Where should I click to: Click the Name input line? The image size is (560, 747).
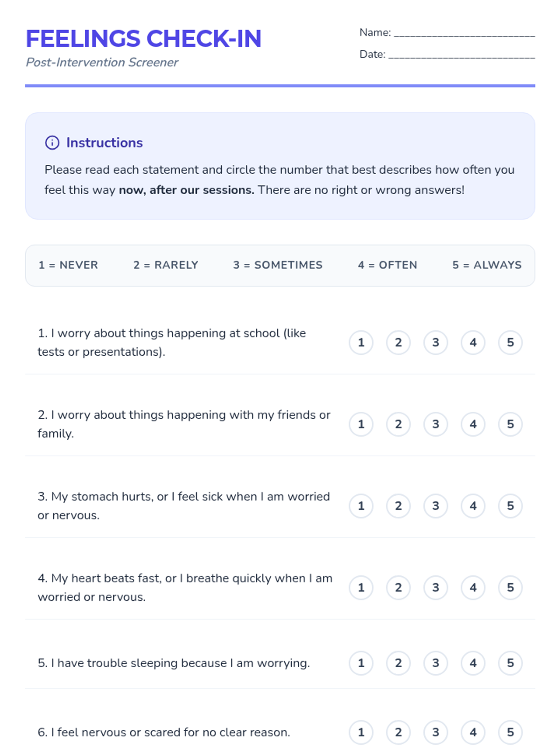pyautogui.click(x=464, y=33)
